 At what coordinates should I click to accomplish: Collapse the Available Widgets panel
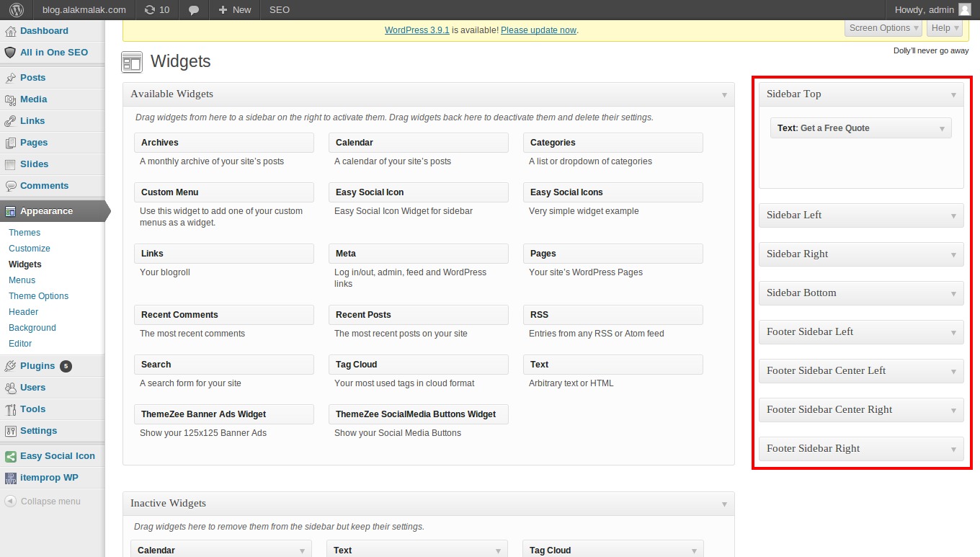click(x=724, y=94)
